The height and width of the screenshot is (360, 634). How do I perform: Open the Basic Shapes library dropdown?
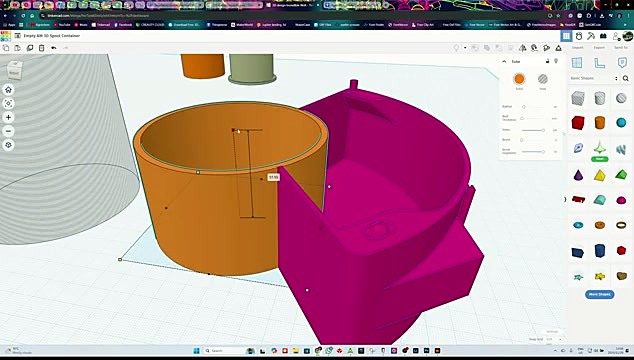coord(594,78)
